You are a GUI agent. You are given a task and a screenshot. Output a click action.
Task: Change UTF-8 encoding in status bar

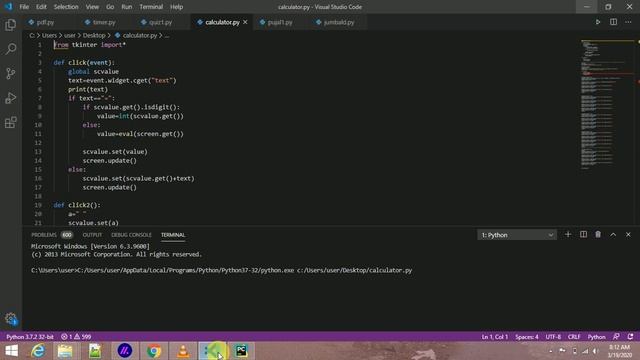coord(553,337)
